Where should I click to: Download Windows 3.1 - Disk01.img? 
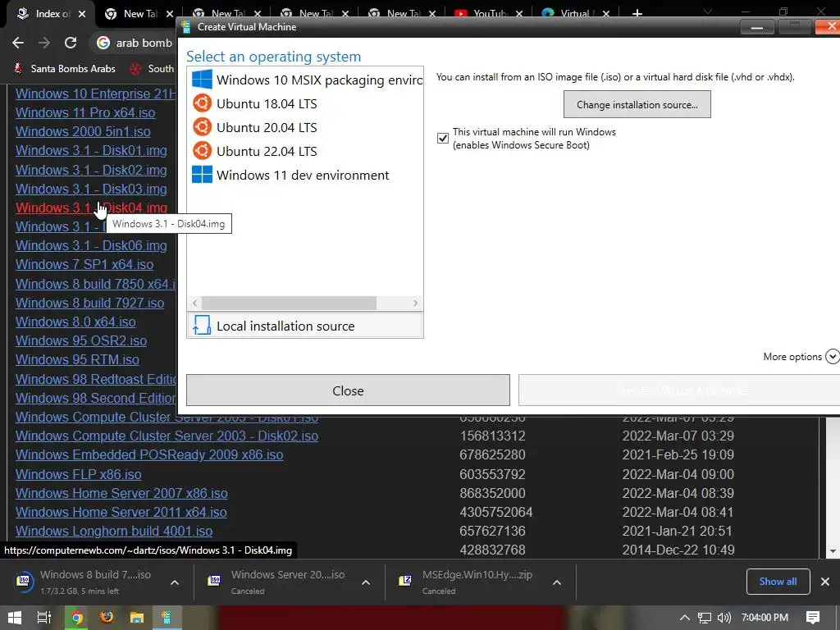(x=91, y=151)
